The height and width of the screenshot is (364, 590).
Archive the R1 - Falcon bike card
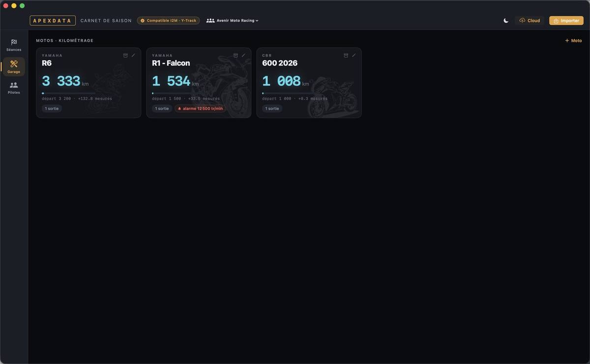pos(236,56)
